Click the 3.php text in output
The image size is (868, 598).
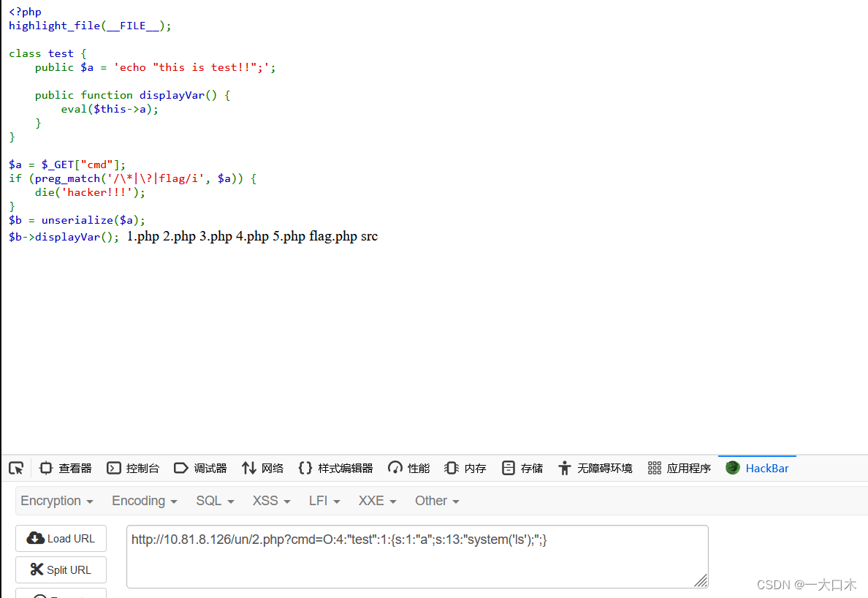pos(216,236)
